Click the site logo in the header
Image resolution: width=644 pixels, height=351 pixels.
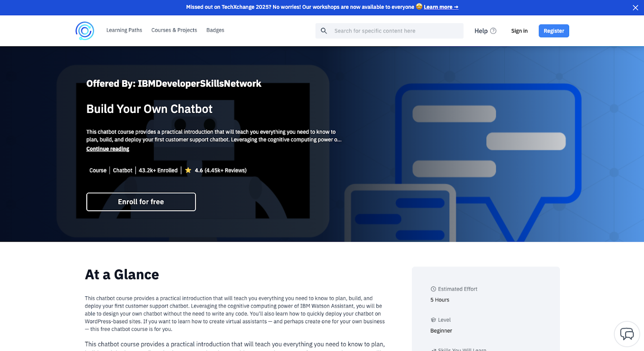click(x=85, y=31)
